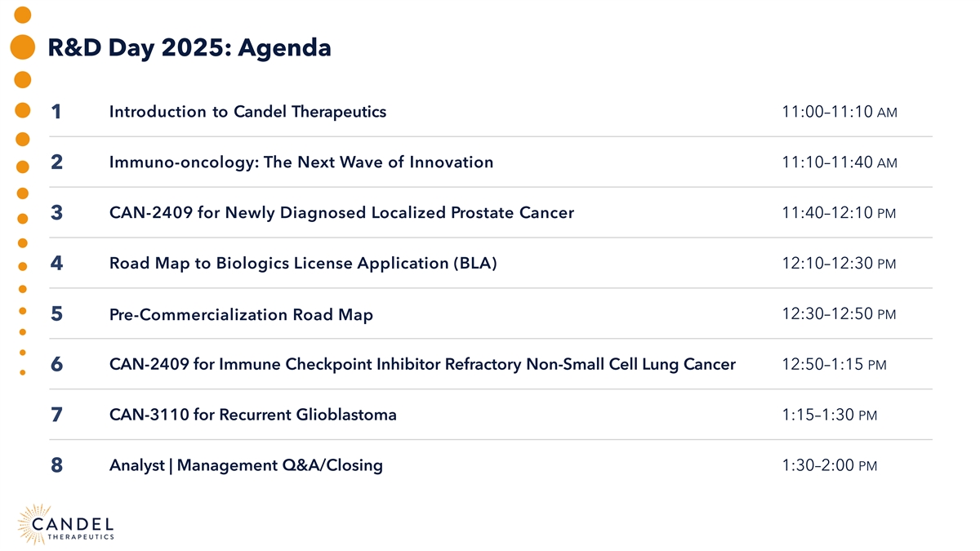Click the 1:15–1:30 PM time slot

click(830, 415)
